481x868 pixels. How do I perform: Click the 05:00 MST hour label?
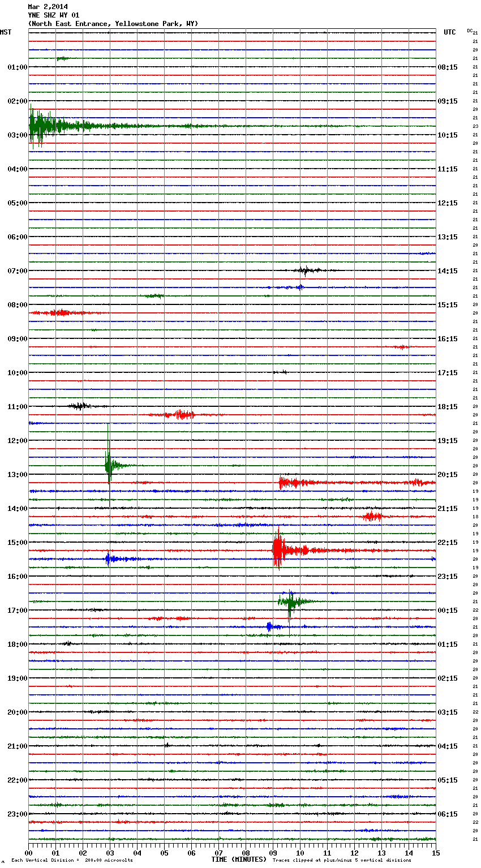coord(18,203)
